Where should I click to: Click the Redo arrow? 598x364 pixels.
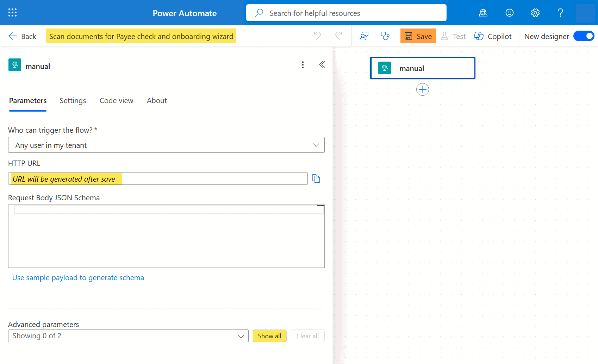tap(338, 36)
